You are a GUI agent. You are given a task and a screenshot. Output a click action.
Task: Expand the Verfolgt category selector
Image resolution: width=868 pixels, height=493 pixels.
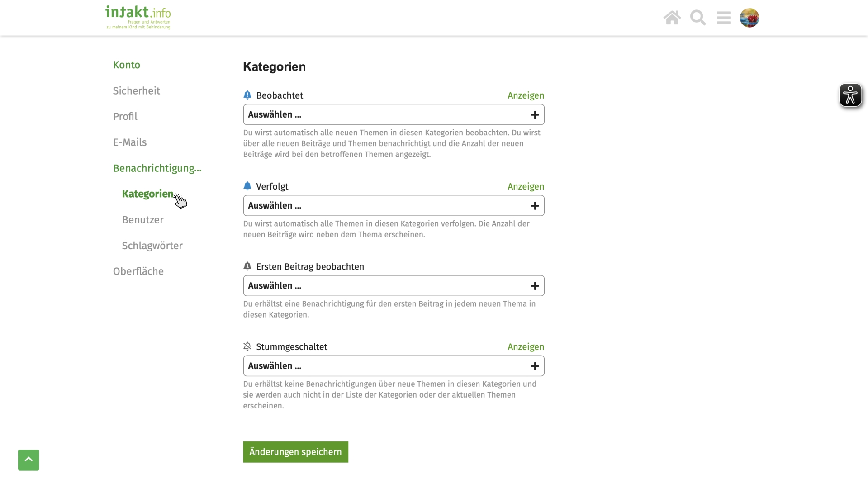[394, 205]
